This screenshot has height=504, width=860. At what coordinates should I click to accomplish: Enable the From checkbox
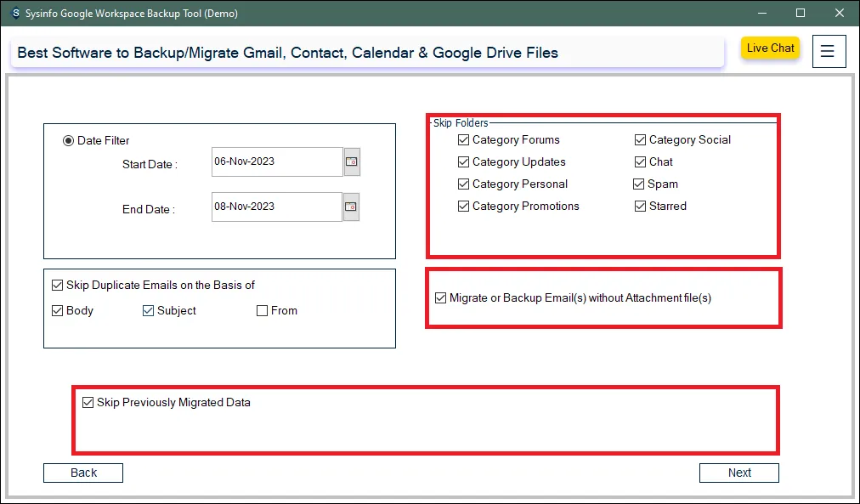[263, 311]
